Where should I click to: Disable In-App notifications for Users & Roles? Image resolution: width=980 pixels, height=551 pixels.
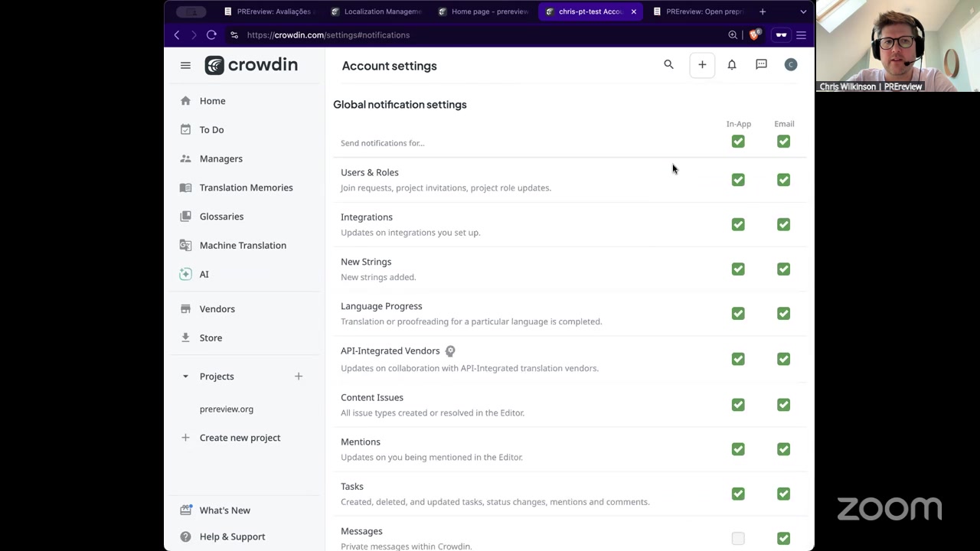pos(738,180)
